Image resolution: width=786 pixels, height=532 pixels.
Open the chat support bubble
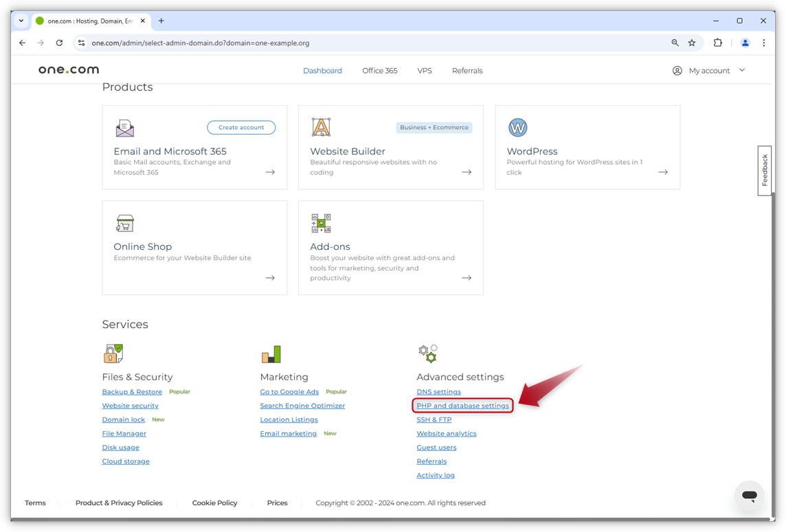point(749,496)
